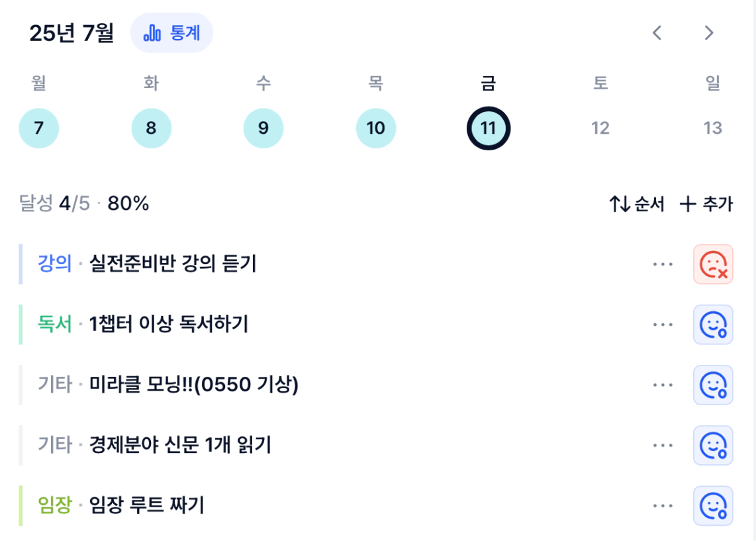Open three-dot menu for 경제분야 신문 1개 읽기
This screenshot has width=756, height=541.
[x=663, y=445]
